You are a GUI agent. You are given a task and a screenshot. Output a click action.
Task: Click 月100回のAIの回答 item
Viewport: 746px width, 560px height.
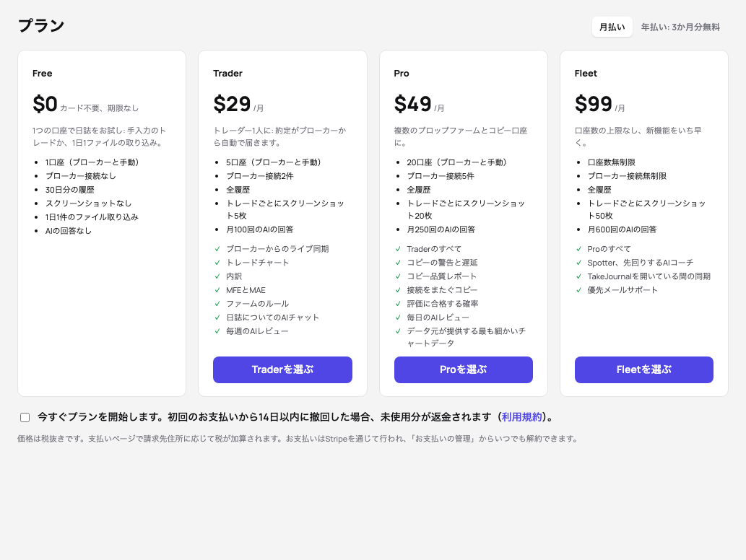[x=260, y=229]
